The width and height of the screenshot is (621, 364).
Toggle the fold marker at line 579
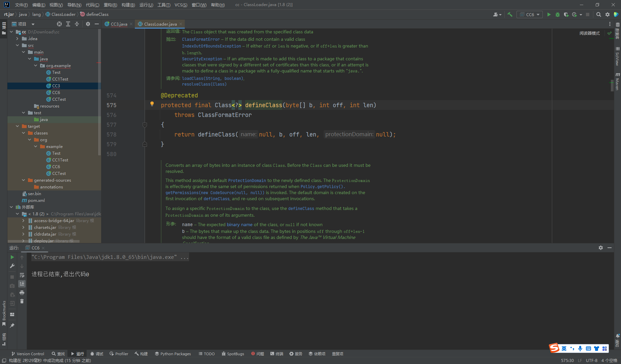pyautogui.click(x=145, y=144)
